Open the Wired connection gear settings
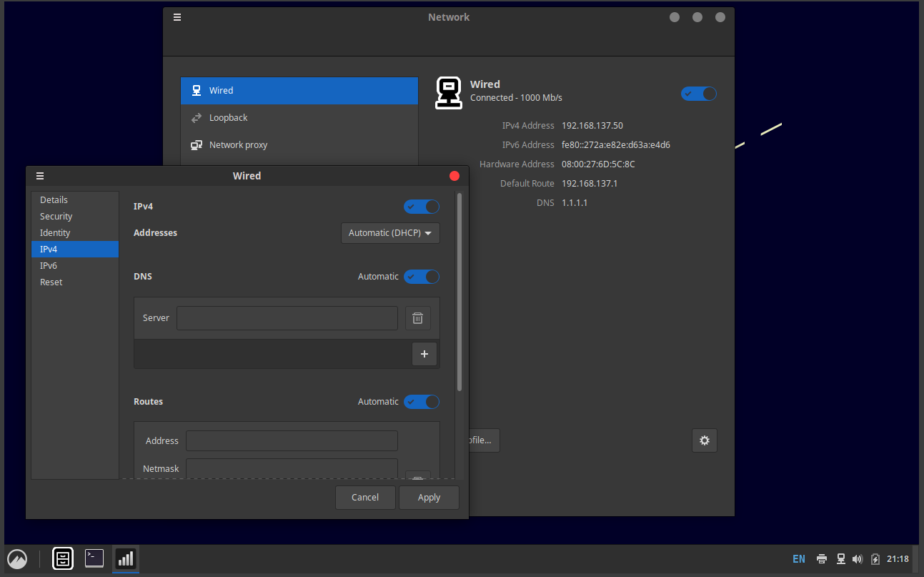This screenshot has height=577, width=924. 704,440
